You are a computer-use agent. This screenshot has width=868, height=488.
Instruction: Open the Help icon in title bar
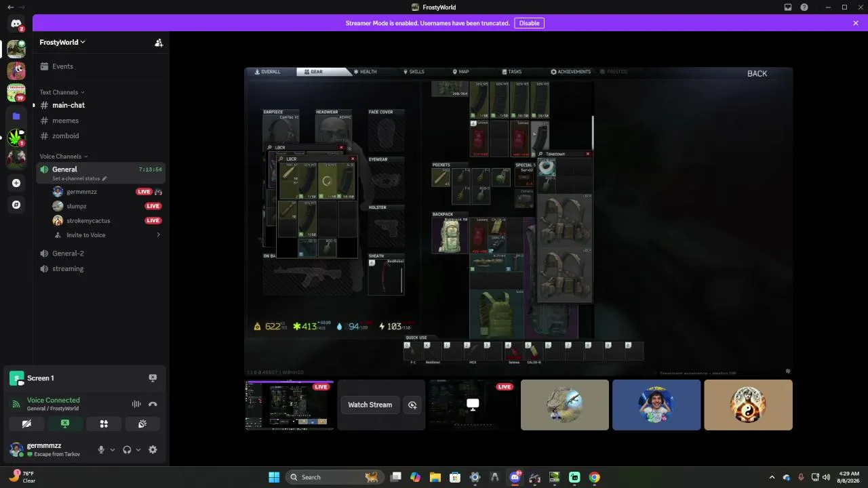point(804,7)
